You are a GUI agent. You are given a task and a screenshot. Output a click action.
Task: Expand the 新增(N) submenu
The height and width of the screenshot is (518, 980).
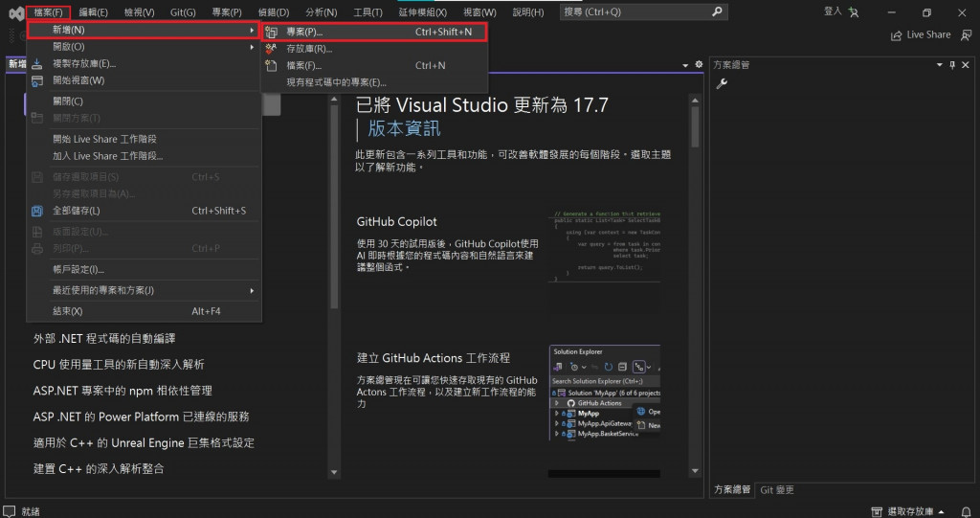[145, 30]
